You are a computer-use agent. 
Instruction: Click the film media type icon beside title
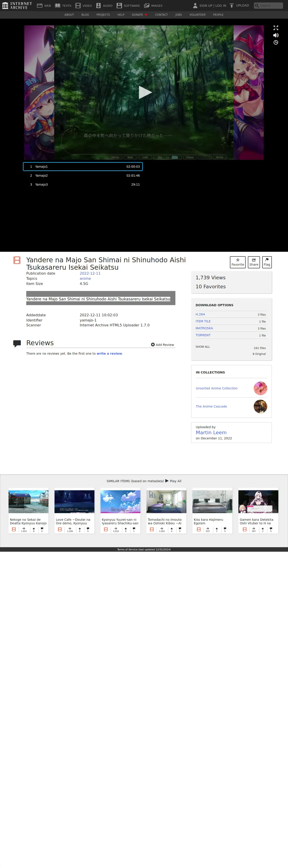click(x=17, y=260)
